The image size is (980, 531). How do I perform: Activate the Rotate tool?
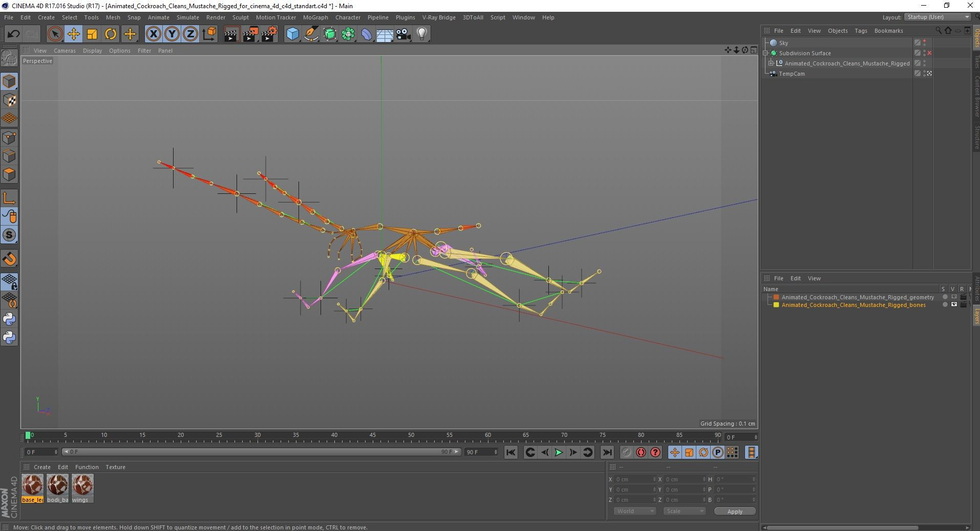click(x=110, y=34)
